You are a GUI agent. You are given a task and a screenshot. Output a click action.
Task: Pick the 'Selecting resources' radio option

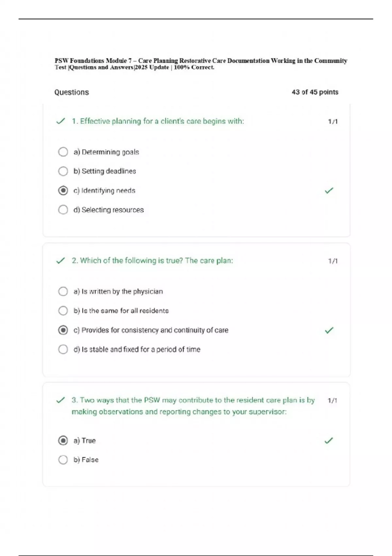click(63, 210)
